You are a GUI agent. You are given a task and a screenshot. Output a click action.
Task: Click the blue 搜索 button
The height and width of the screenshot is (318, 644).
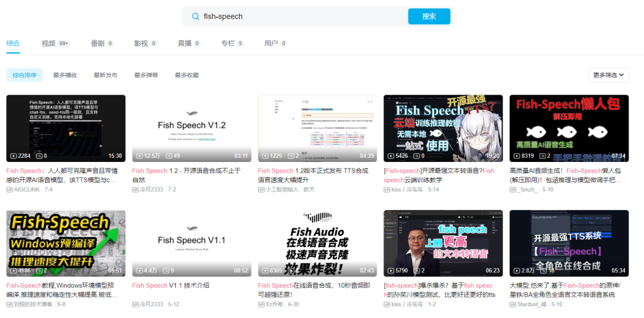429,17
